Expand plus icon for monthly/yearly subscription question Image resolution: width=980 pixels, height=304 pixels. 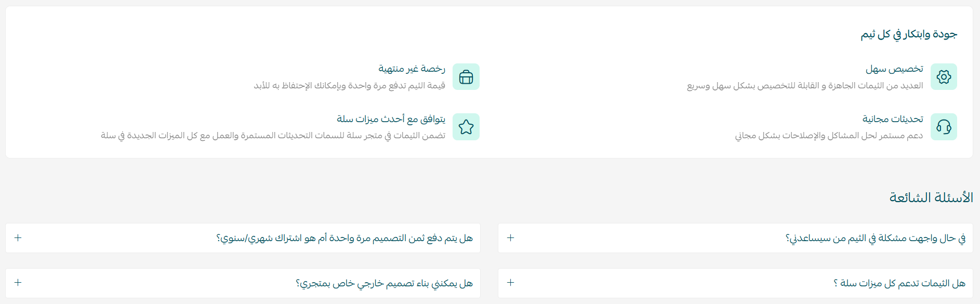point(18,237)
